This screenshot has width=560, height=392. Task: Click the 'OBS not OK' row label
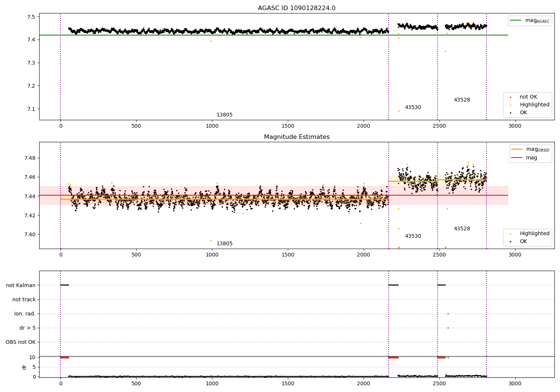[x=21, y=342]
